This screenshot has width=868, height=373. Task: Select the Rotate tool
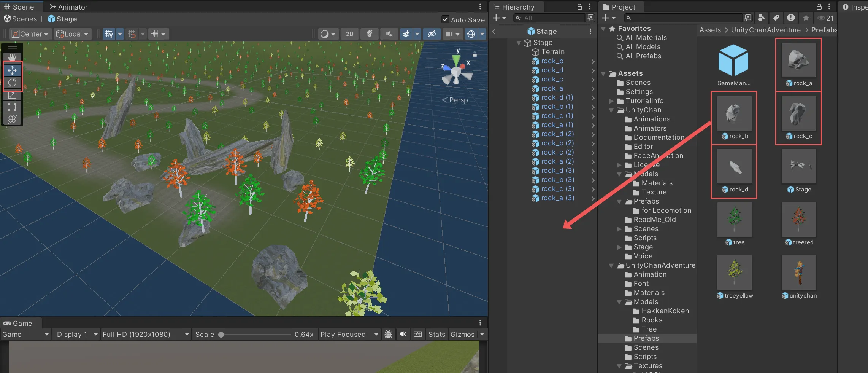pos(12,83)
